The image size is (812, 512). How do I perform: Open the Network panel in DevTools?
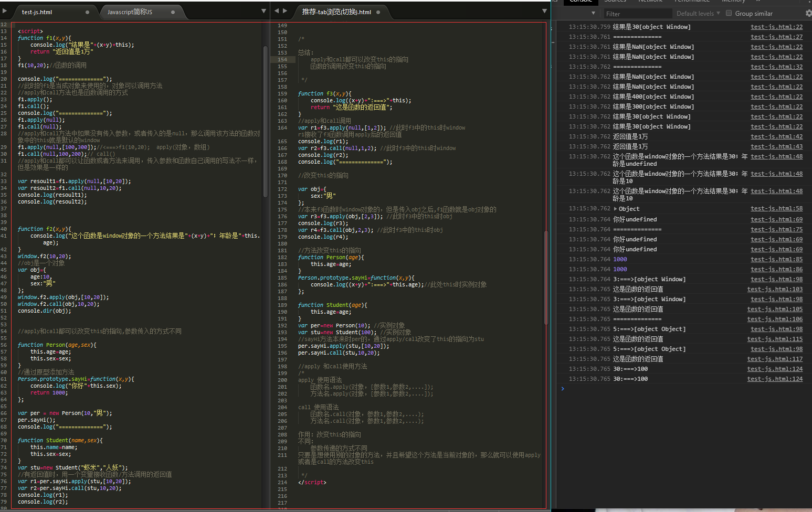coord(649,2)
